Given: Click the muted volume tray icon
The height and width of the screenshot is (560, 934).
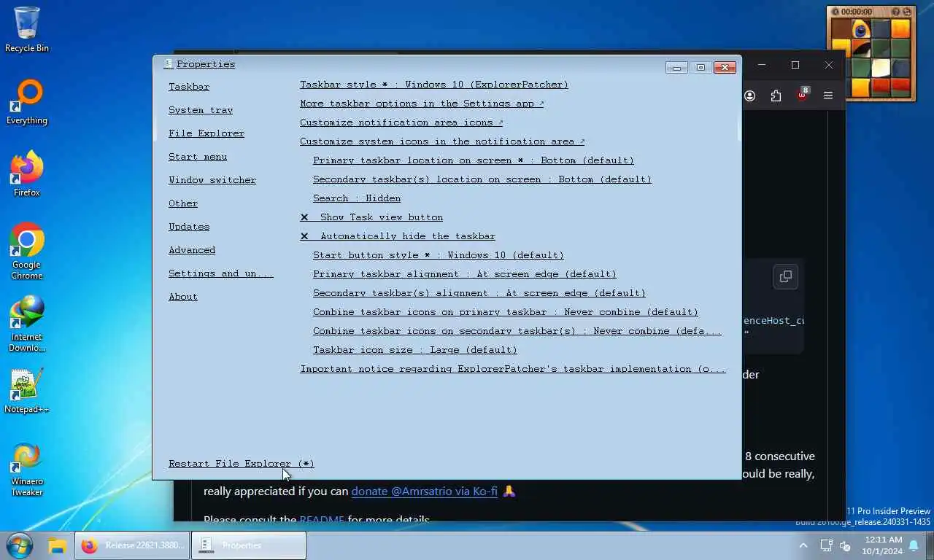Looking at the screenshot, I should click(x=846, y=545).
